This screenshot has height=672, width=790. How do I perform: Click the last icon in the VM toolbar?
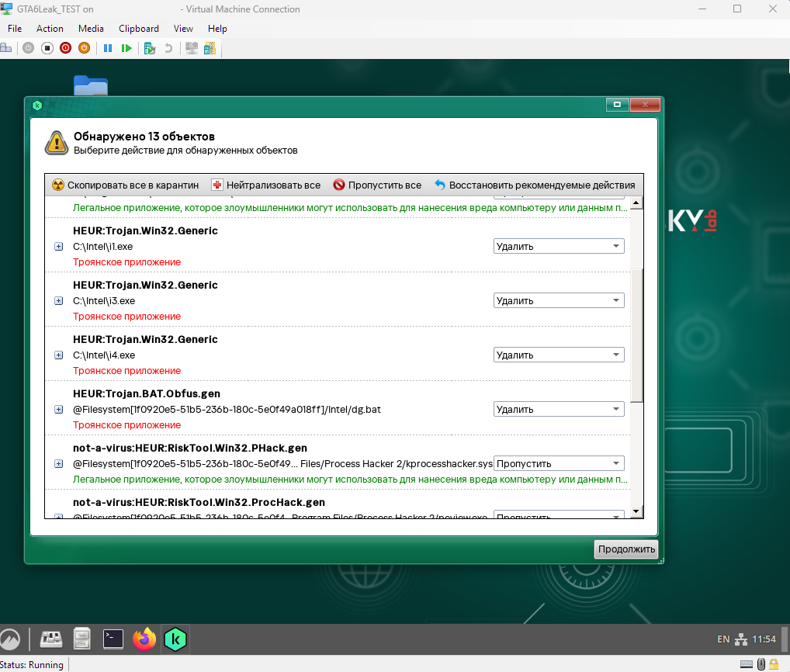pyautogui.click(x=210, y=48)
